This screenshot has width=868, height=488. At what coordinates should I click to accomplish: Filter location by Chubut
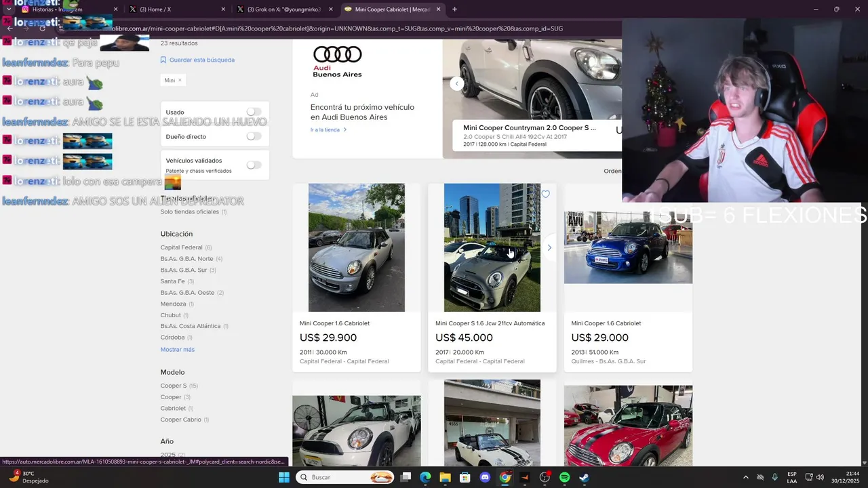pos(170,315)
